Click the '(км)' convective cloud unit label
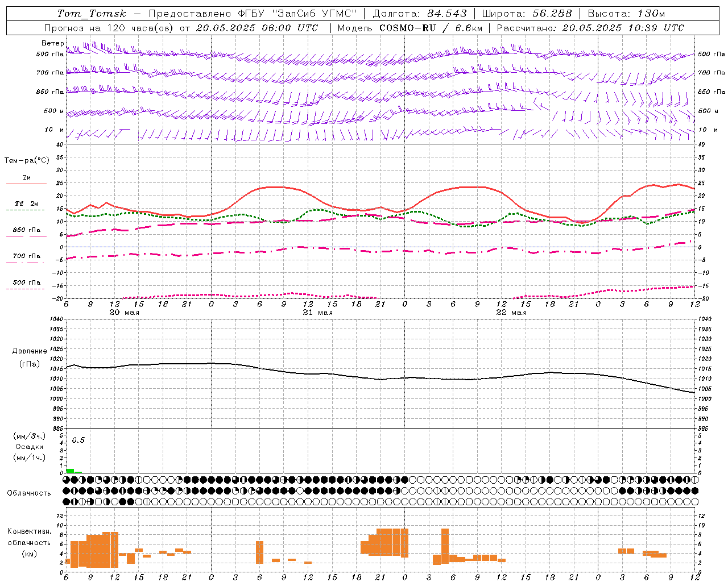Viewport: 728px width, 582px height. (30, 554)
